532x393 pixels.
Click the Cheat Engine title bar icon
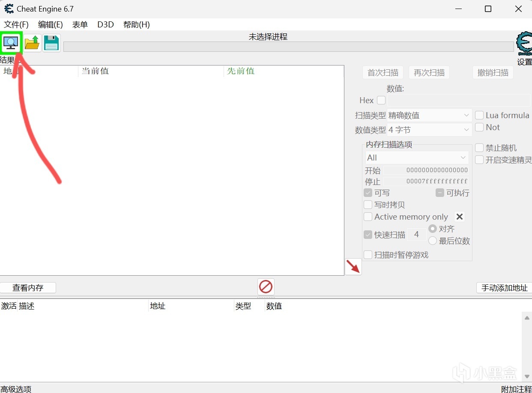pyautogui.click(x=9, y=9)
